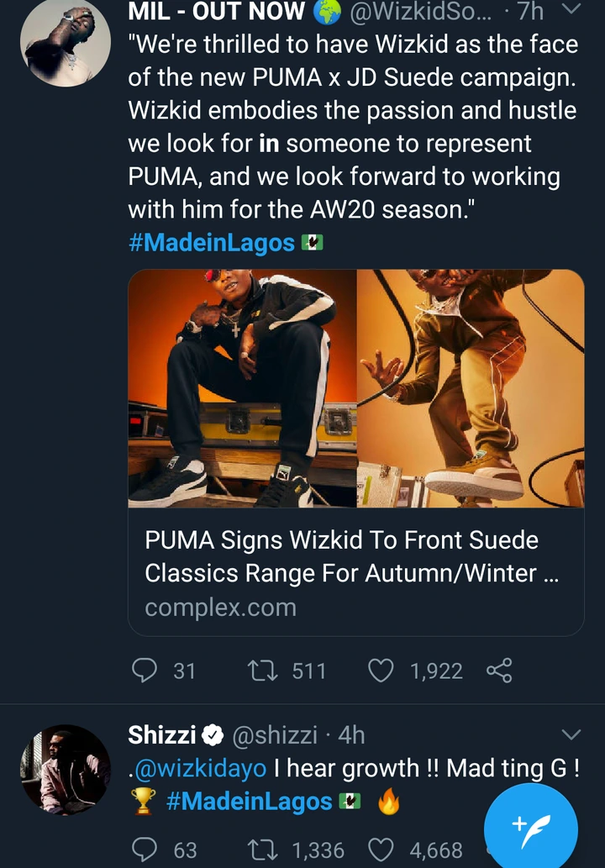Screen dimensions: 605x868
Task: View the seated Wizkid photo on the left
Action: click(243, 388)
